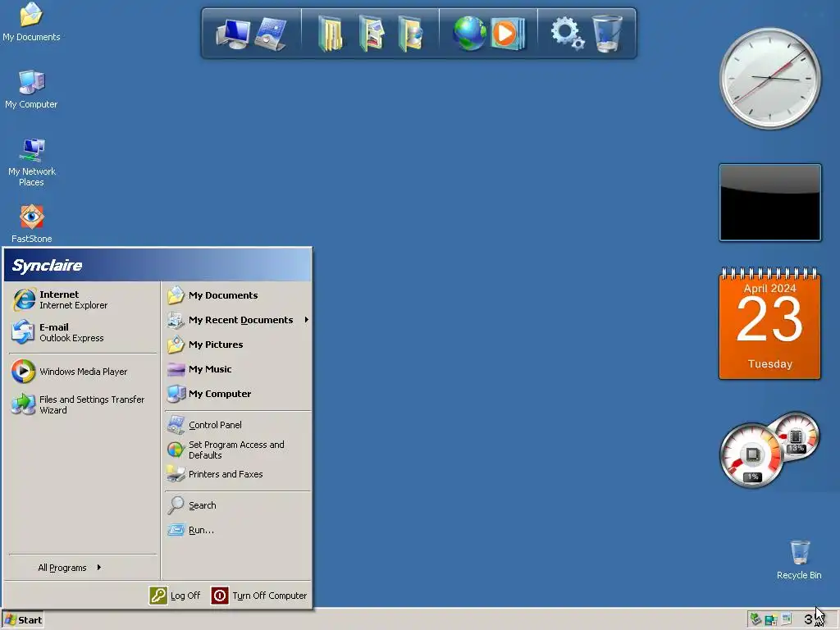Launch the globe browser icon in the dock
The width and height of the screenshot is (840, 630).
tap(469, 33)
